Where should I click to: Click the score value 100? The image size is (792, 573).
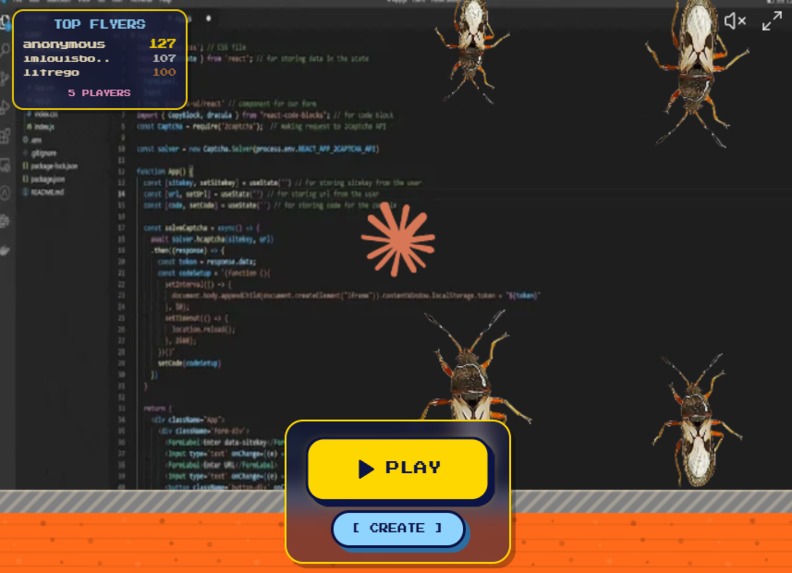click(x=164, y=73)
